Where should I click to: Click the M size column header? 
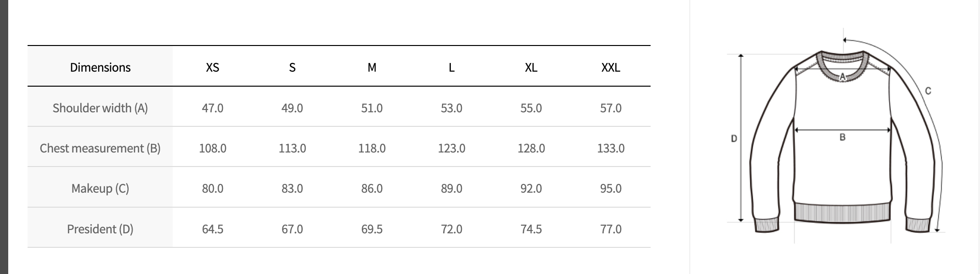[x=371, y=67]
